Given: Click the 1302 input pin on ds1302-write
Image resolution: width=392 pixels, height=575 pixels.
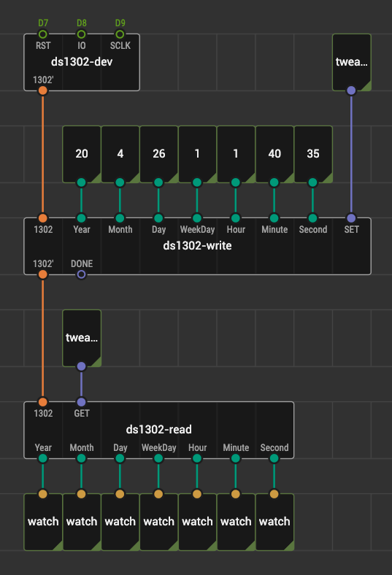Looking at the screenshot, I should (43, 218).
